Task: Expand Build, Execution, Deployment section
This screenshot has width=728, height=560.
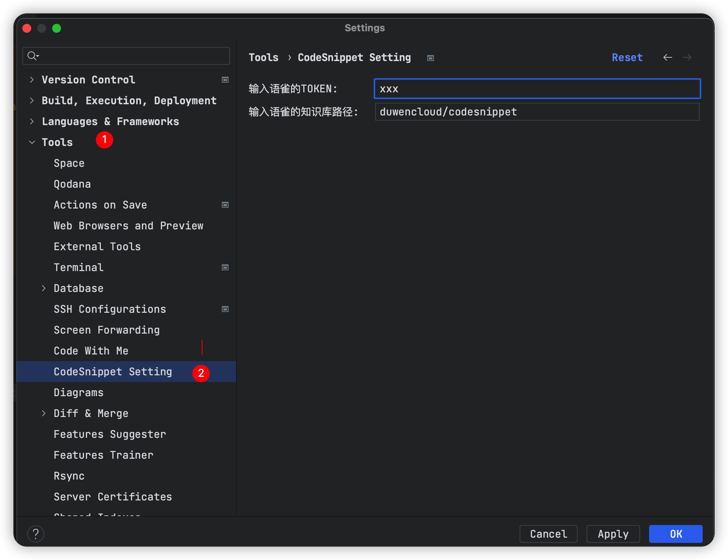Action: click(32, 101)
